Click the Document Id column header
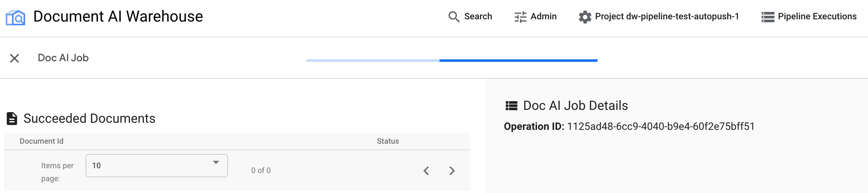 click(42, 141)
